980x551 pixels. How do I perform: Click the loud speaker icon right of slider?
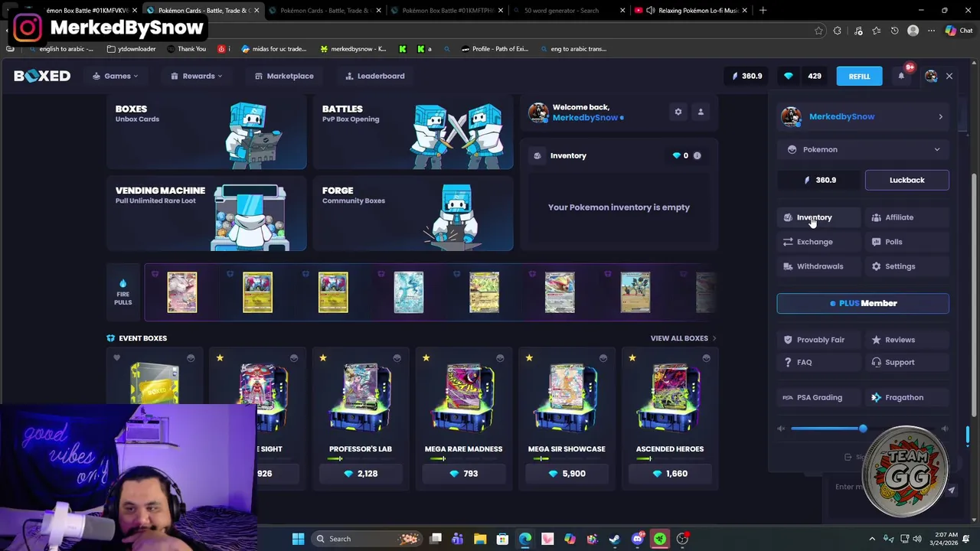pos(944,429)
